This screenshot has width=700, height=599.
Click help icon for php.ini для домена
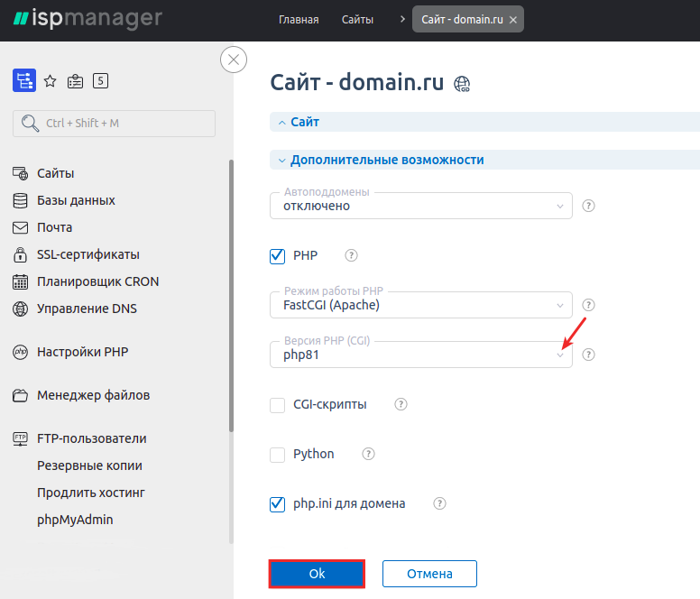439,503
